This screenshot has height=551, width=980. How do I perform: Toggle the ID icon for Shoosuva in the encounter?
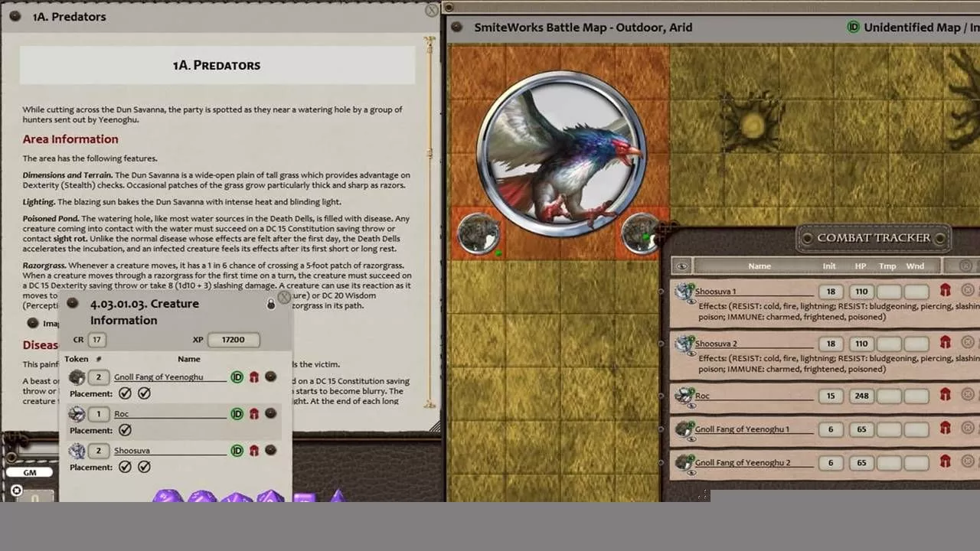tap(237, 451)
